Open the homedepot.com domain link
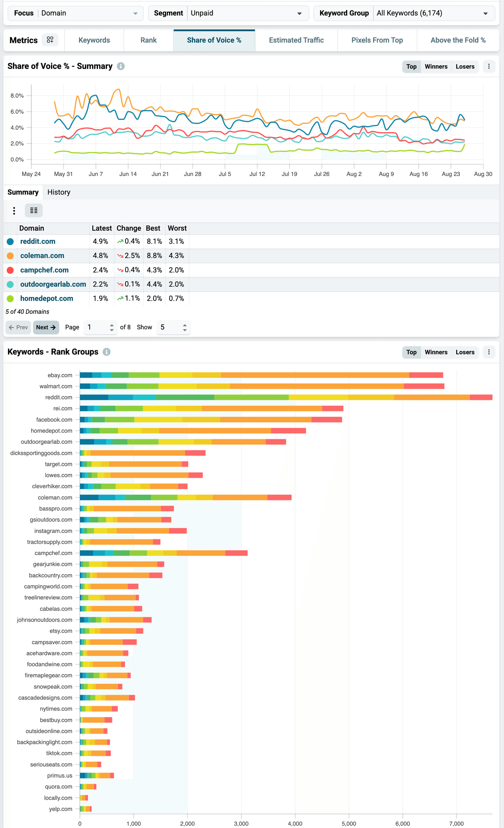Screen dimensions: 504x828 (x=47, y=298)
